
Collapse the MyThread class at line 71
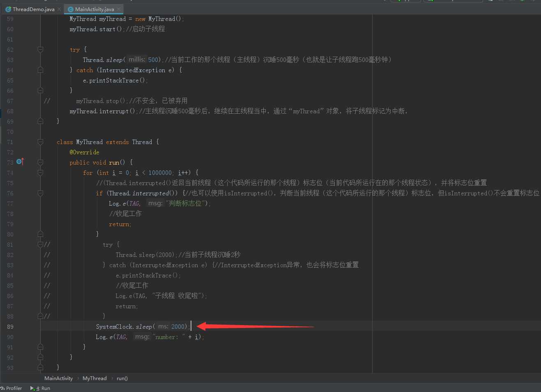pos(40,142)
